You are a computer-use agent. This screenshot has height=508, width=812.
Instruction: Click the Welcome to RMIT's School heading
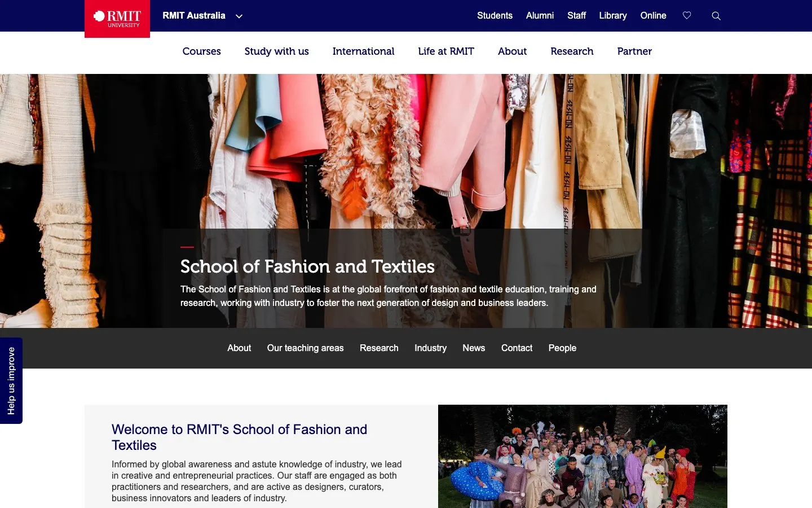pos(239,437)
